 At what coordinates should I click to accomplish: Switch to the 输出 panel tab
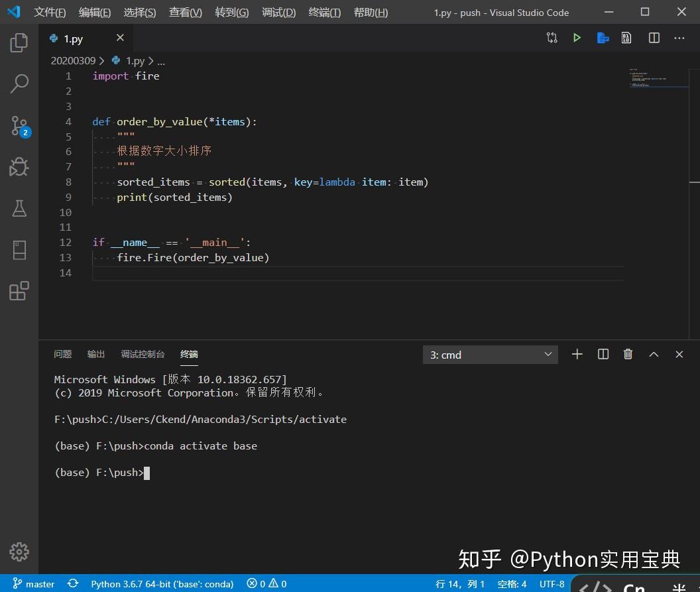95,354
